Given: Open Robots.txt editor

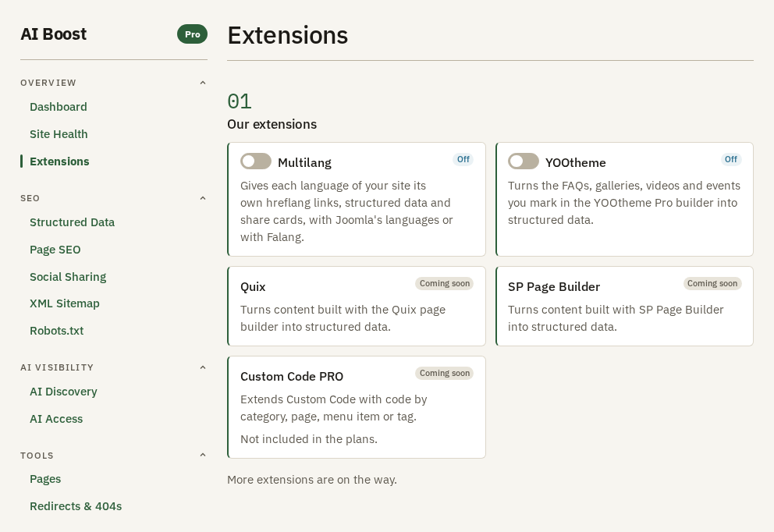Looking at the screenshot, I should [56, 331].
